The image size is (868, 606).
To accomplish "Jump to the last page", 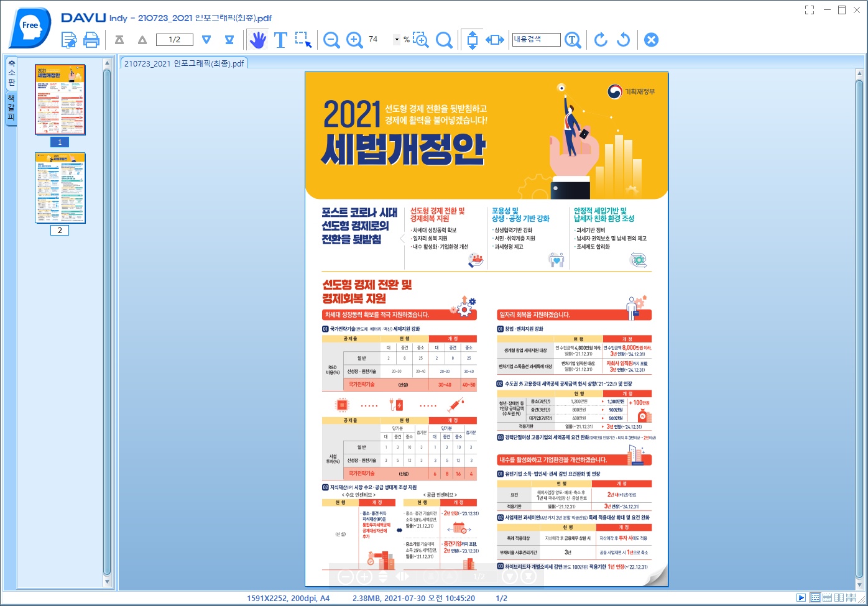I will (x=229, y=40).
